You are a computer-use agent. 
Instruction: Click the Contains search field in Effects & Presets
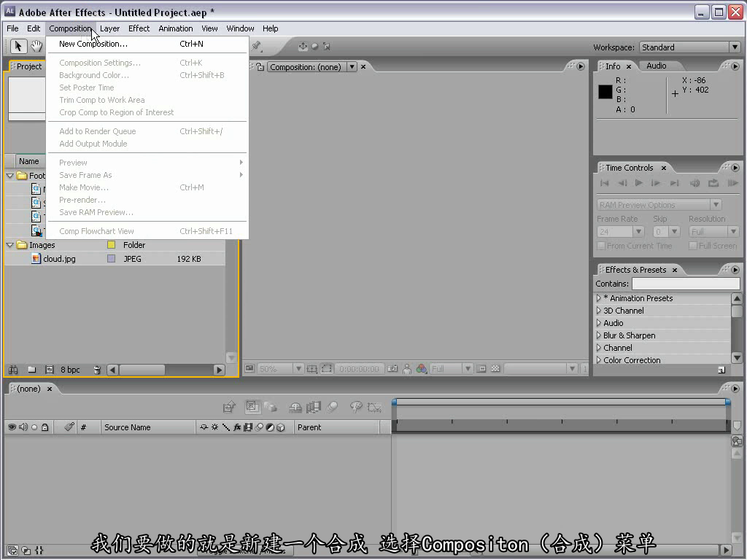click(686, 284)
